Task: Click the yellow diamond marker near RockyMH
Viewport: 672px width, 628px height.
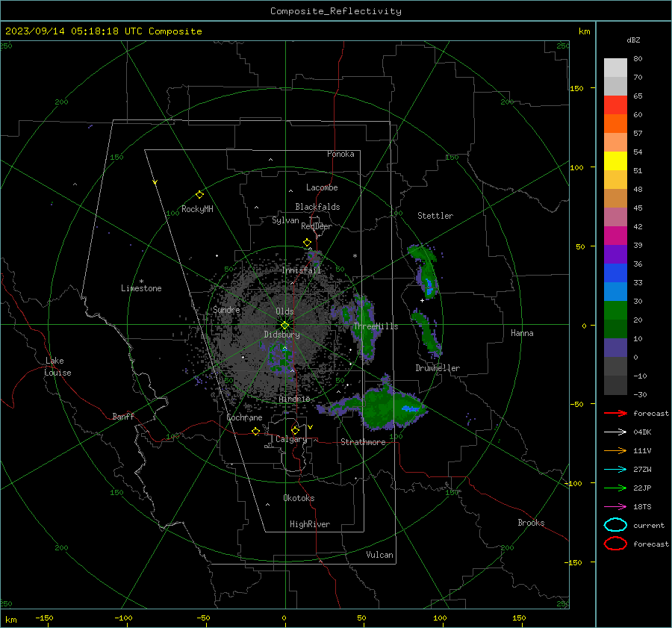Action: click(199, 195)
